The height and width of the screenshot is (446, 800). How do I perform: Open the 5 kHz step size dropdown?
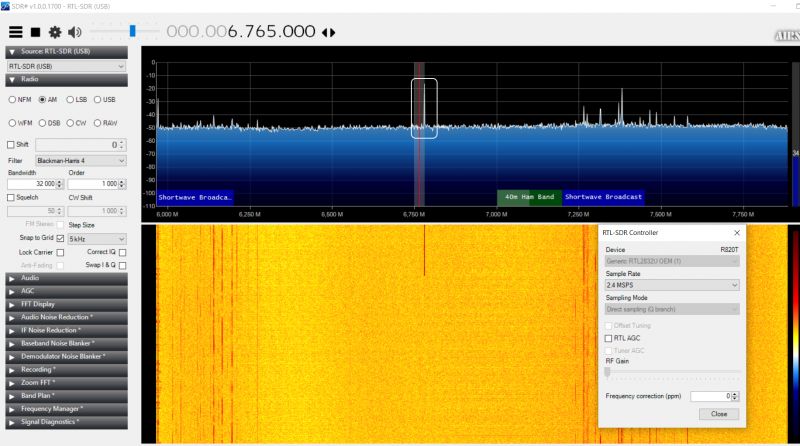(x=96, y=239)
